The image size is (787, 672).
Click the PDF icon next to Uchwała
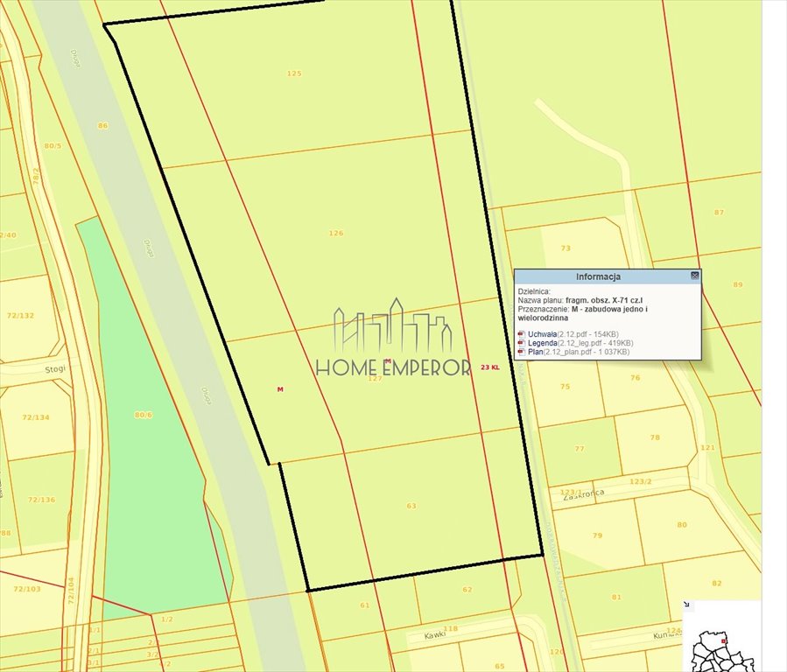521,334
